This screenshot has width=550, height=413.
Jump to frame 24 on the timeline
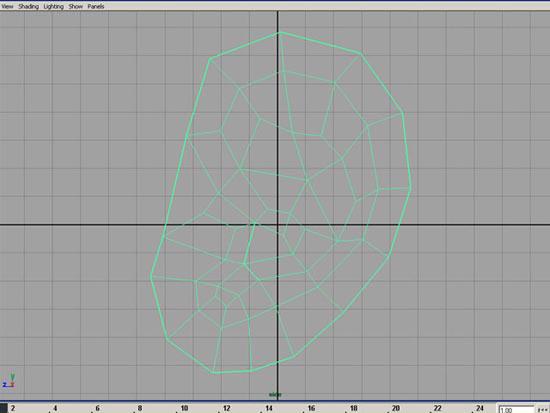[480, 408]
